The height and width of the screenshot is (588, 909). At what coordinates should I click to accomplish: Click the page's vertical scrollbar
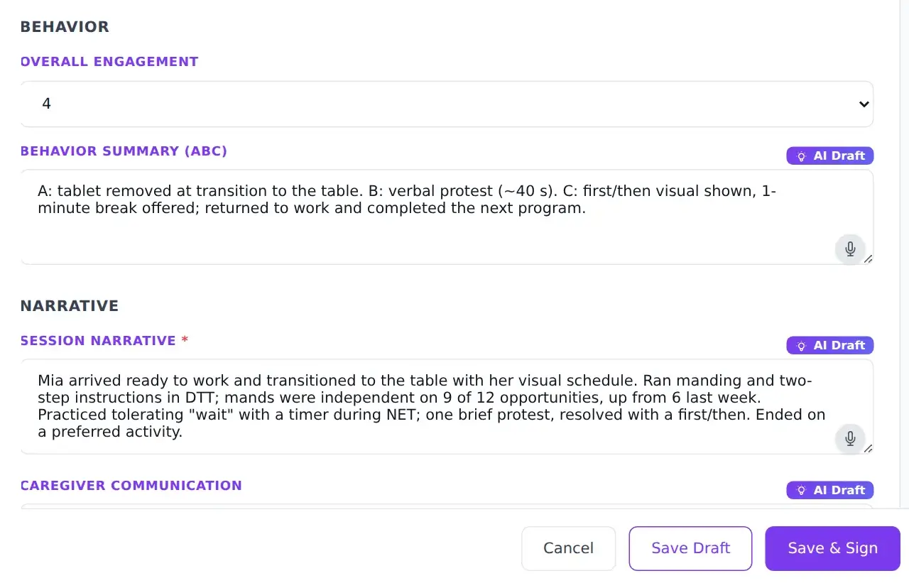[x=904, y=254]
